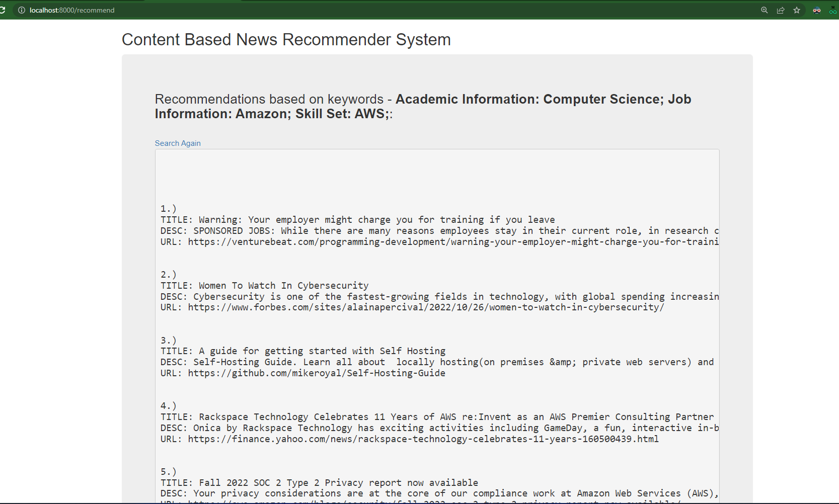The width and height of the screenshot is (839, 504).
Task: Select the title 'Women To Watch In Cybersecurity'
Action: point(265,286)
